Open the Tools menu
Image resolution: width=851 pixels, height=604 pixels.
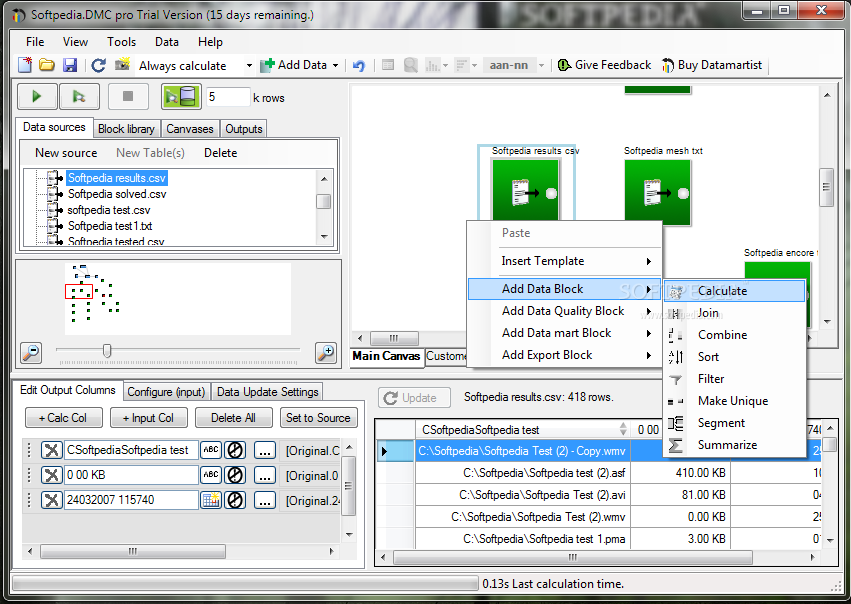point(122,42)
